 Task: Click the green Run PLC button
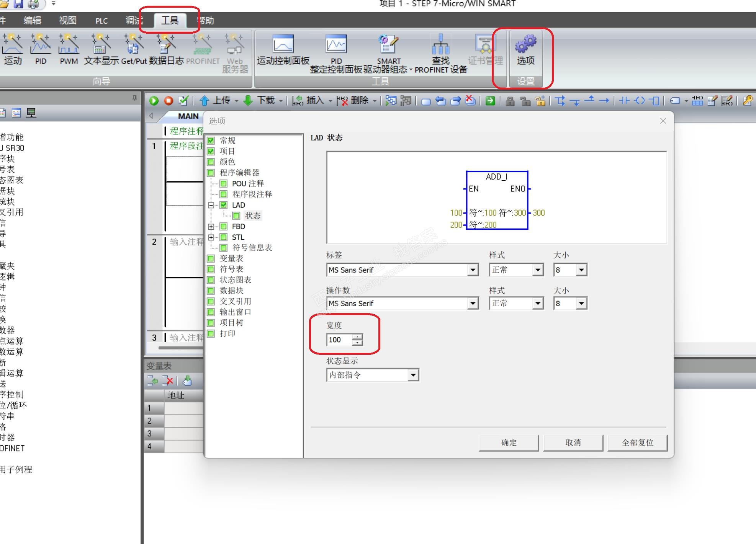[x=154, y=101]
